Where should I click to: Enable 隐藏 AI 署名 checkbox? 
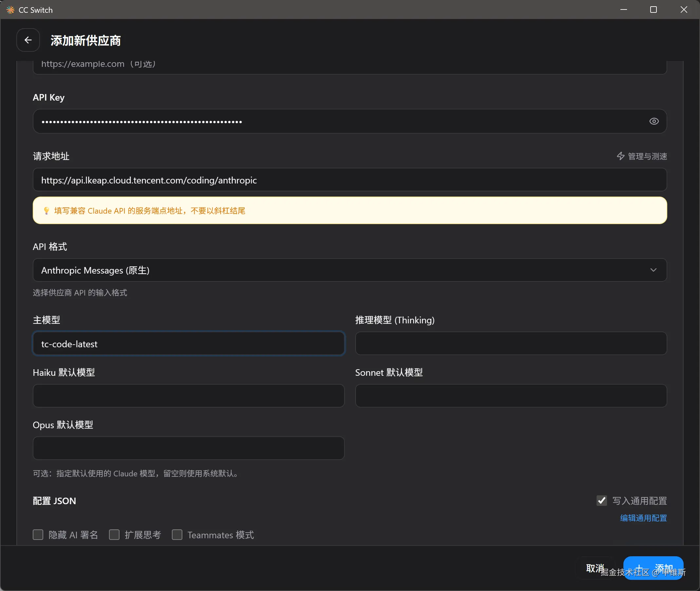coord(38,535)
